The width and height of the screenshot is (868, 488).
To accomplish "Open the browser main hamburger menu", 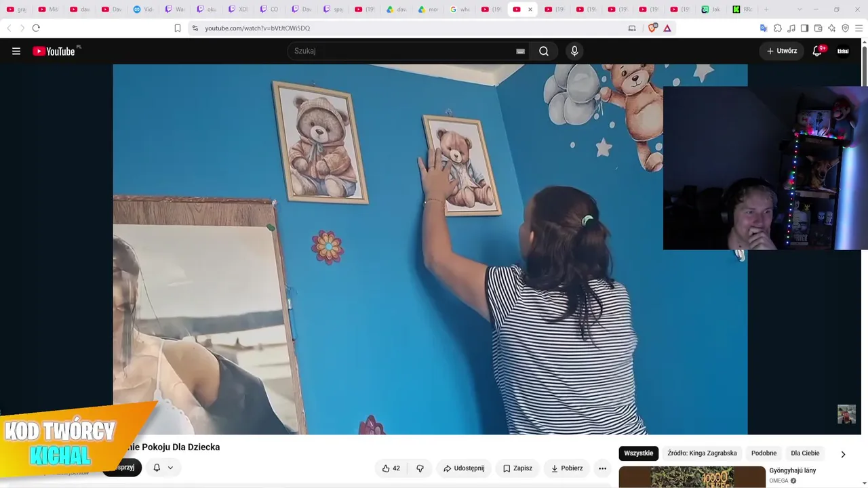I will tap(859, 28).
